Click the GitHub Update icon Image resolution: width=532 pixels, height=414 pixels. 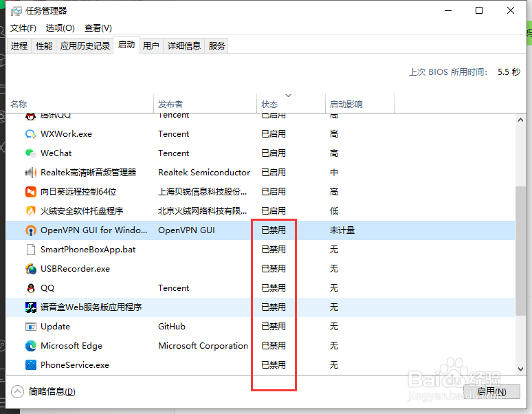point(30,327)
